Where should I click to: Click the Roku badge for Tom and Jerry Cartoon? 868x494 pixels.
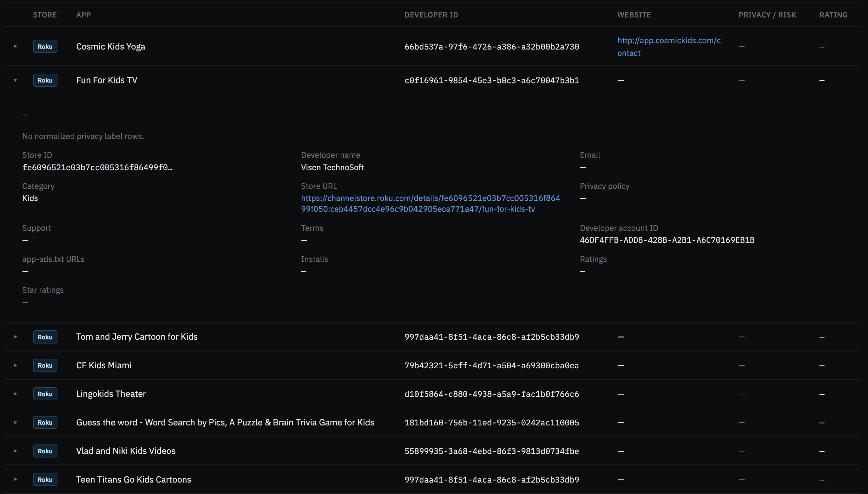pyautogui.click(x=45, y=337)
